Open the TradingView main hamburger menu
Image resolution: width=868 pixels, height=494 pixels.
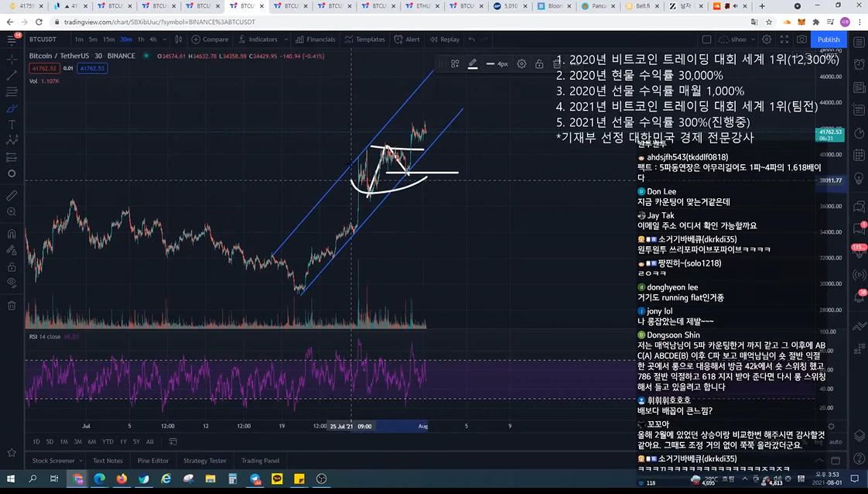pos(12,39)
